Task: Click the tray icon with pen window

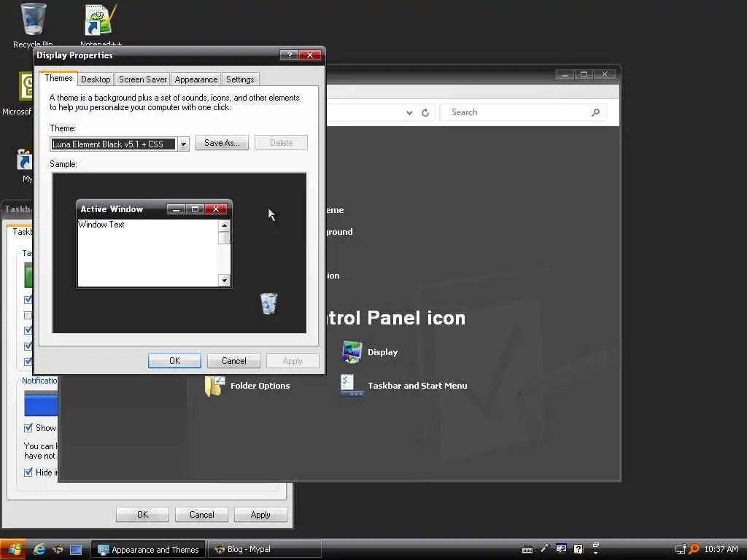Action: click(561, 549)
